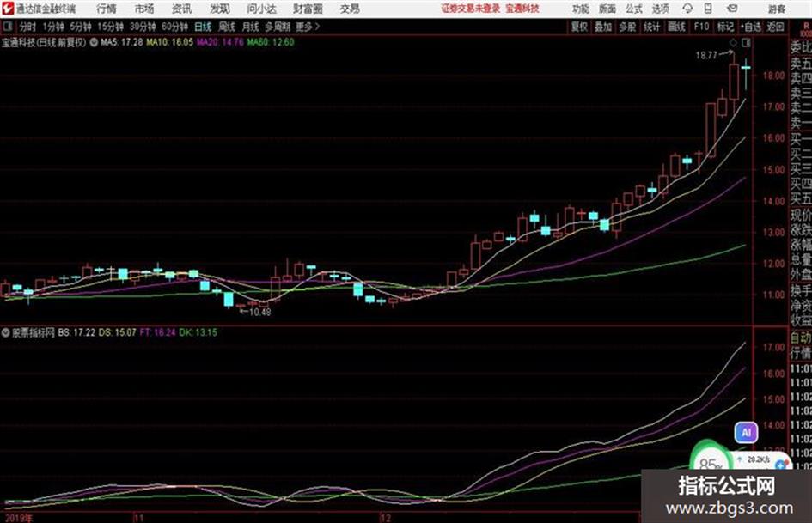
Task: Click the Tongdaxin app logo icon
Action: click(x=8, y=9)
